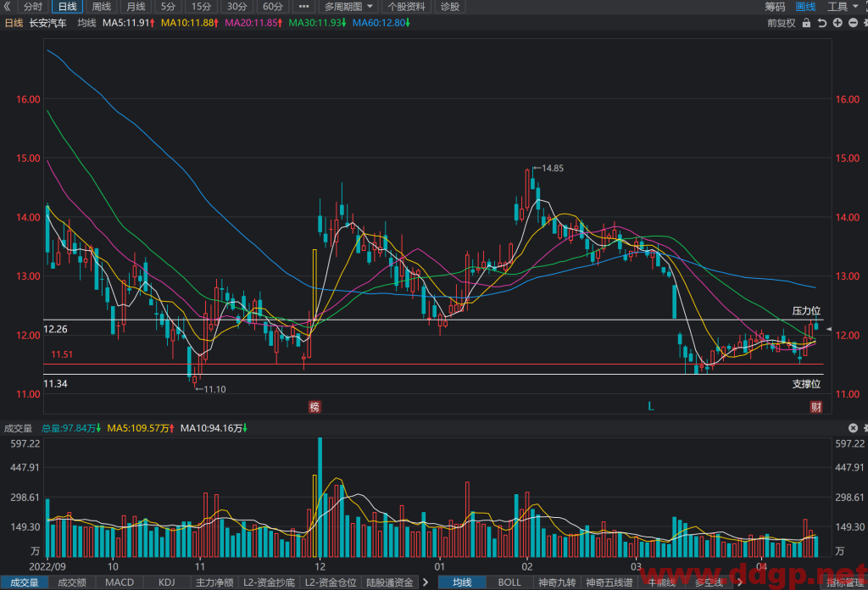
Task: Select the 成交额 indicator tab
Action: pos(72,583)
